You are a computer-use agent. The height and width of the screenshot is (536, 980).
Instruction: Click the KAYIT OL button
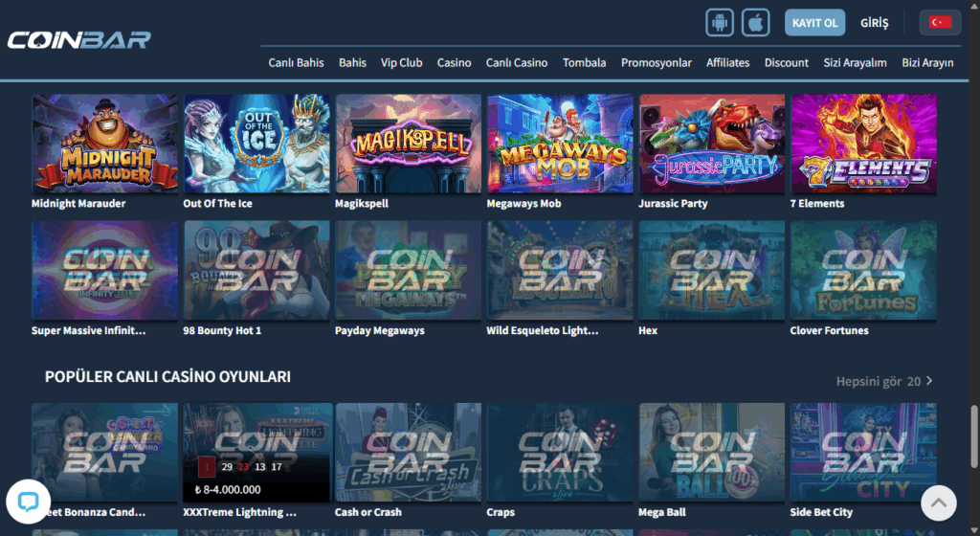click(x=815, y=23)
